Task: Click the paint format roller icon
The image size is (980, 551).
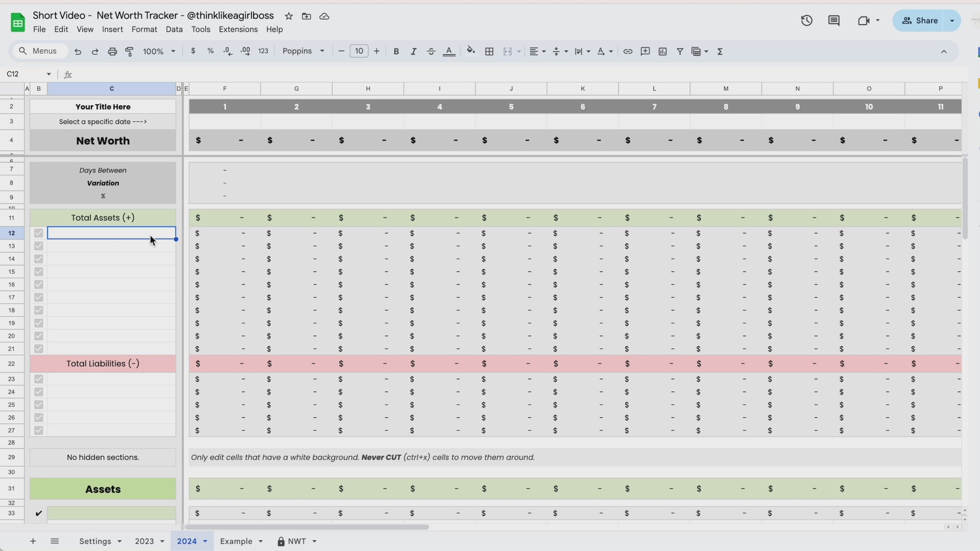Action: (x=129, y=51)
